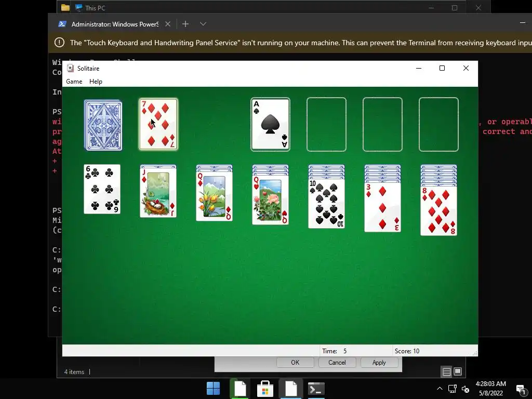
Task: Open the Terminal new-tab dropdown chevron
Action: tap(203, 24)
